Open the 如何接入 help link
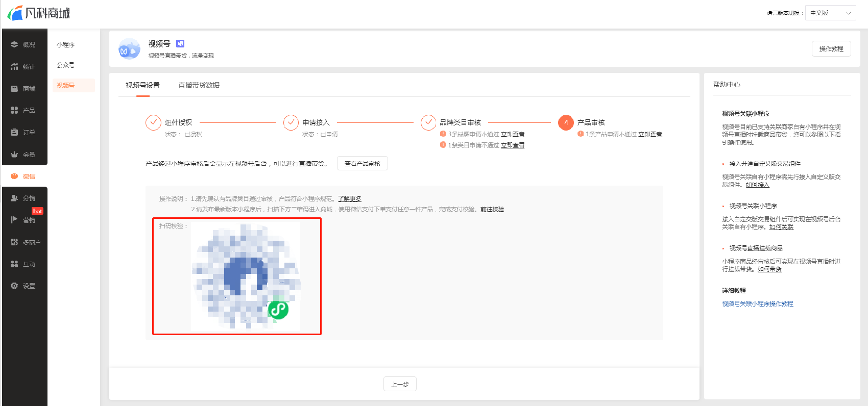Viewport: 868px width, 406px height. [x=757, y=185]
